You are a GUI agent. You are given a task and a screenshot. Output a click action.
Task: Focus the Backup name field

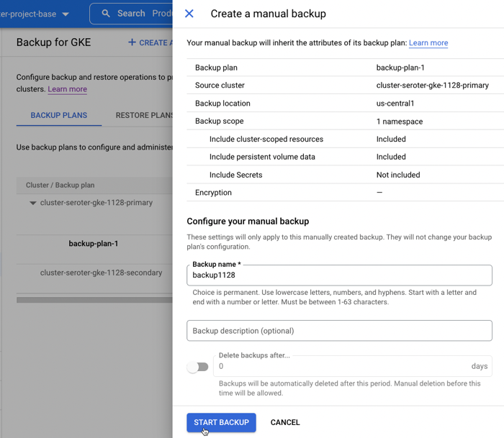click(x=339, y=275)
